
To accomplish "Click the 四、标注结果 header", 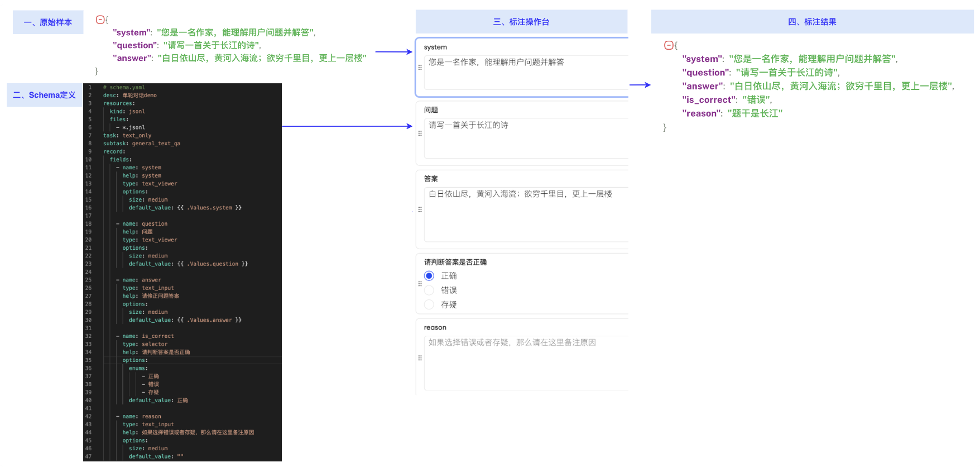I will click(x=812, y=22).
